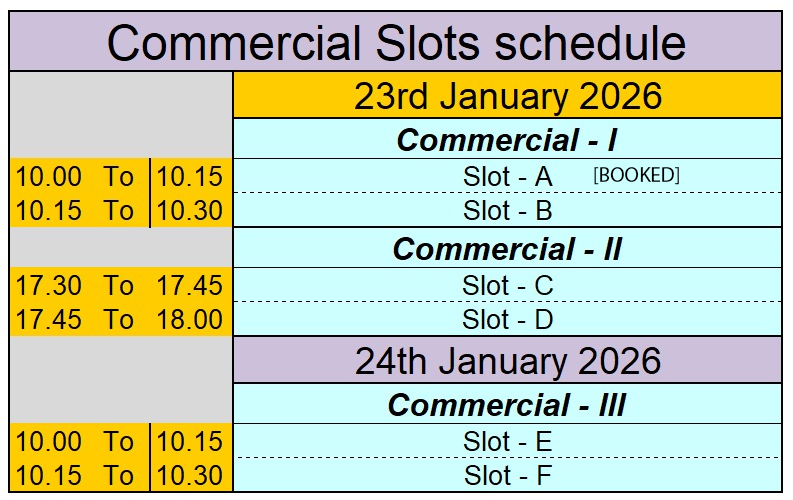Click the 17.45 end time for Slot C

coord(189,285)
